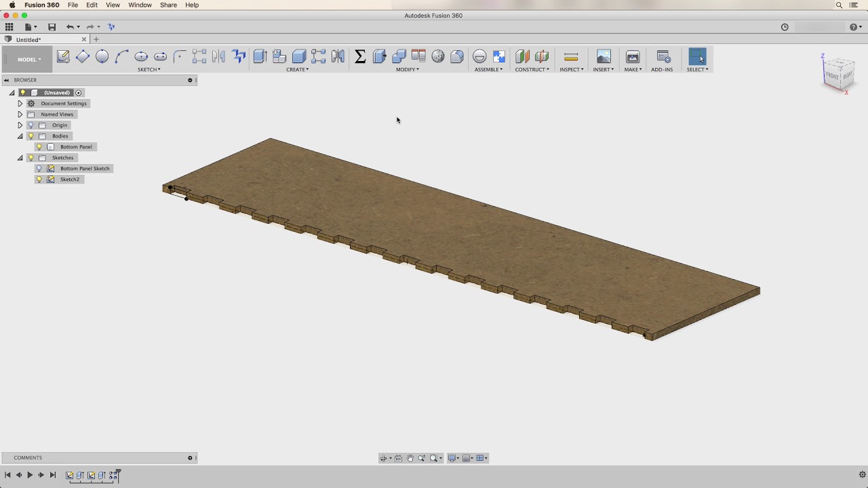Select the Circle sketch tool
868x488 pixels.
pos(102,57)
